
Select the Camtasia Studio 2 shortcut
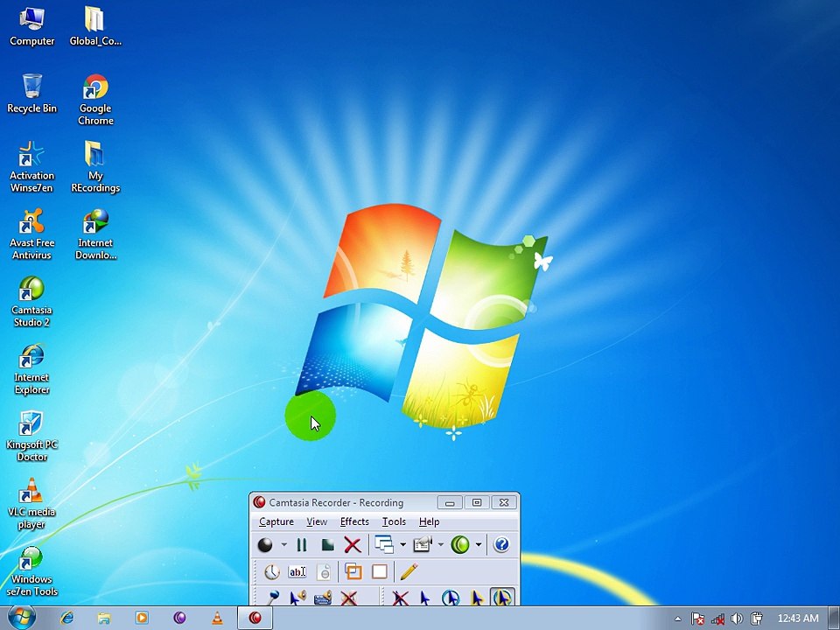click(x=32, y=302)
